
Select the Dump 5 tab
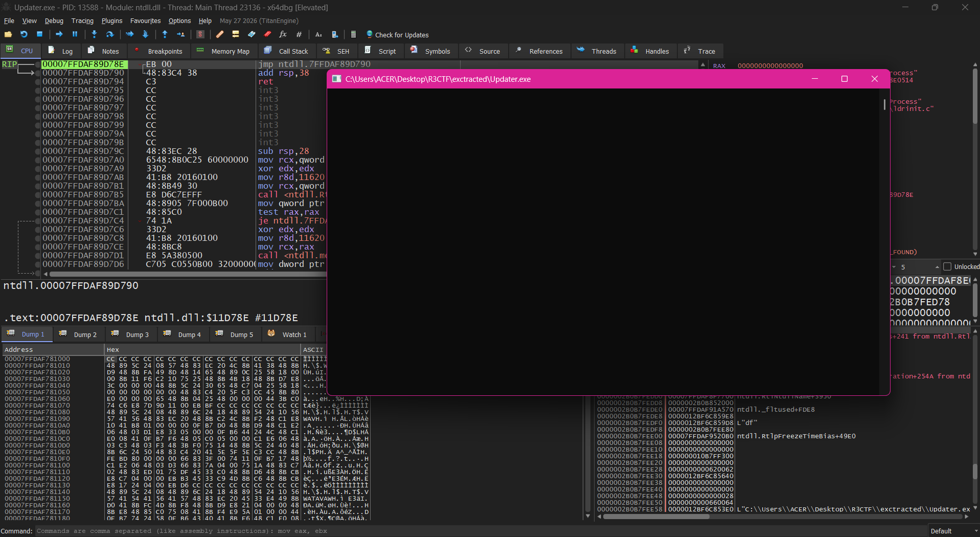click(x=235, y=334)
